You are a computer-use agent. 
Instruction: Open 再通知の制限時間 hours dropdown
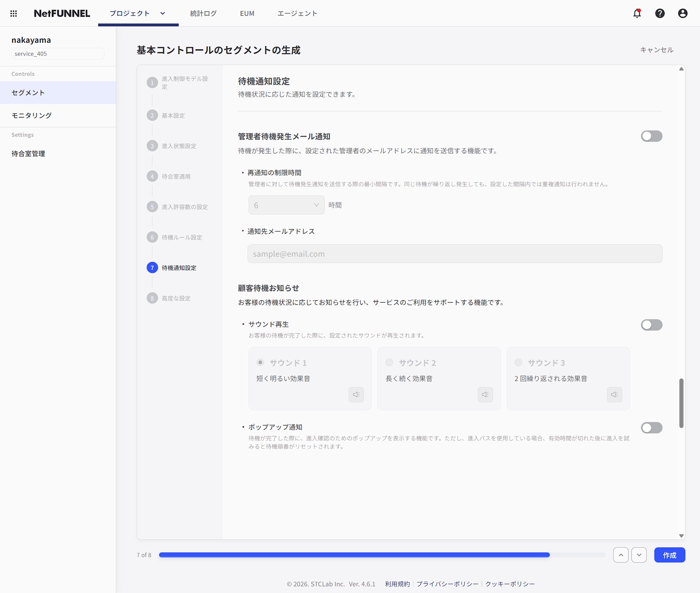pyautogui.click(x=286, y=205)
